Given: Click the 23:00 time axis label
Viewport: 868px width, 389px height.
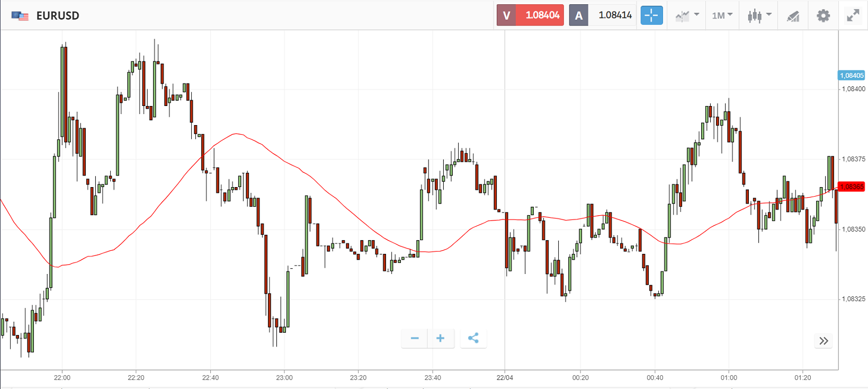Looking at the screenshot, I should 284,378.
